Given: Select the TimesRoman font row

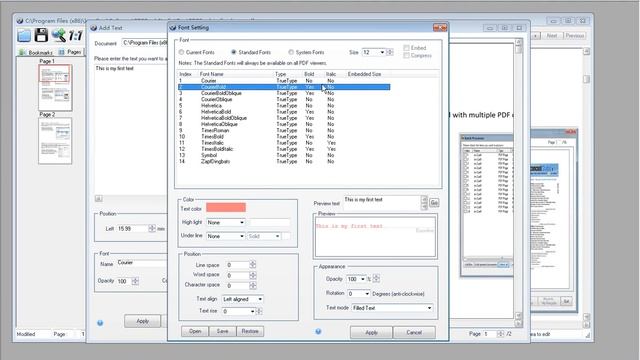Looking at the screenshot, I should (284, 131).
